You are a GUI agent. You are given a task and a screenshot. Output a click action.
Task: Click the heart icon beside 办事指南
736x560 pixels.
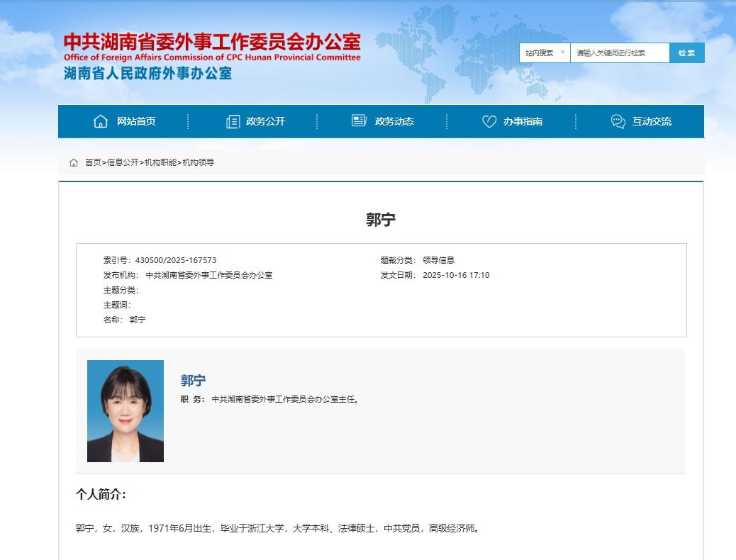(x=489, y=121)
